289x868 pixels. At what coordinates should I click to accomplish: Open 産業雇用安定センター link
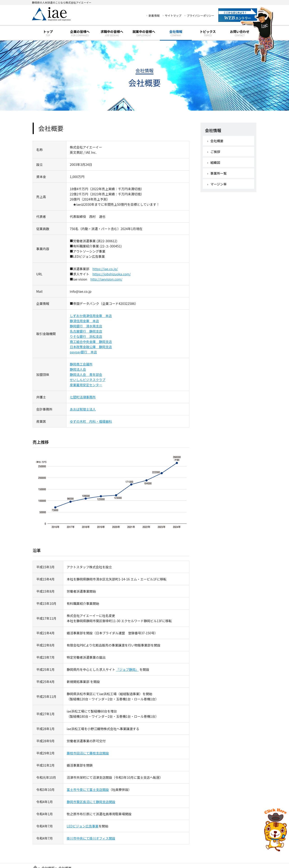pos(86,385)
